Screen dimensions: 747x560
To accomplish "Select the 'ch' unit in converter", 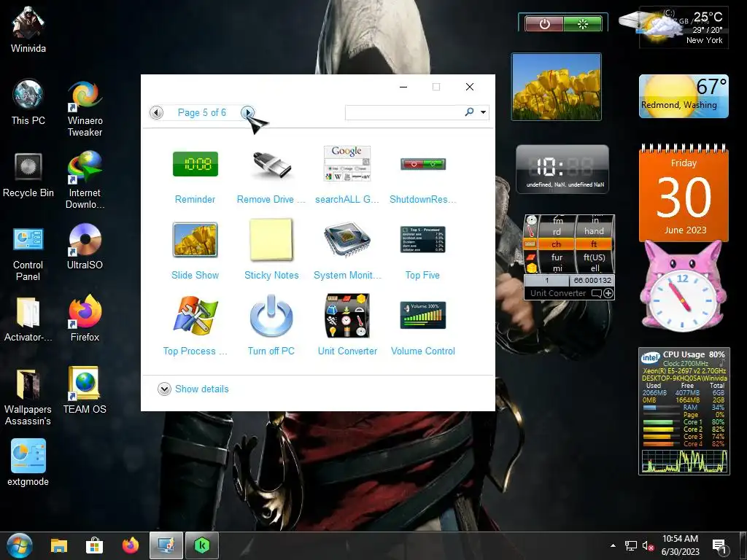I will [x=556, y=244].
